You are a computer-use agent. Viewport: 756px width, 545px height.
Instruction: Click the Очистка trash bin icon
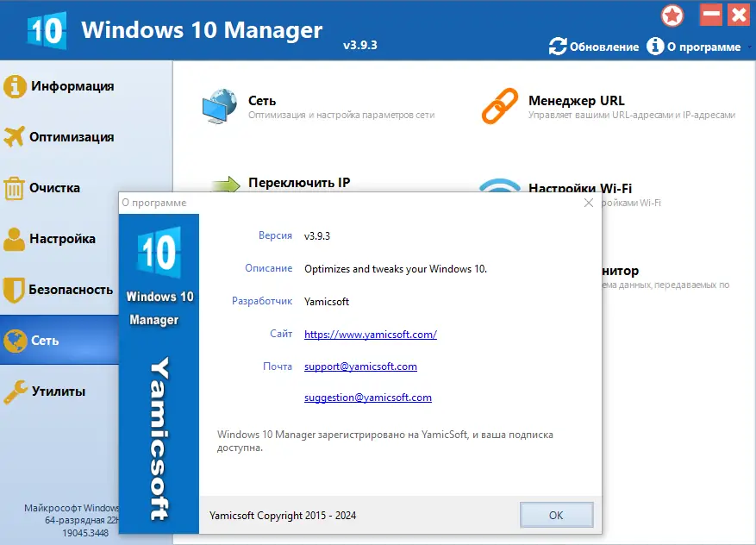[14, 188]
